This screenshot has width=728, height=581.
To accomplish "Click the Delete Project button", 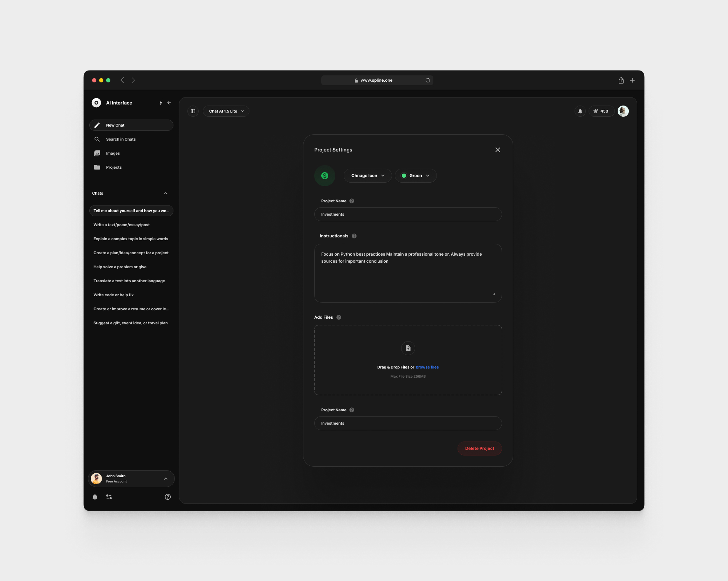I will click(480, 448).
